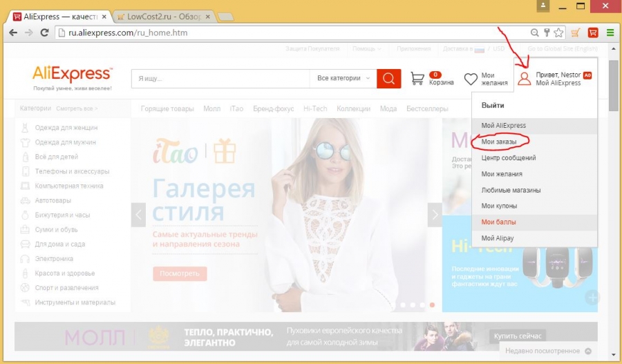Open Бренд-фокус navigation link
The image size is (622, 364).
[x=273, y=108]
